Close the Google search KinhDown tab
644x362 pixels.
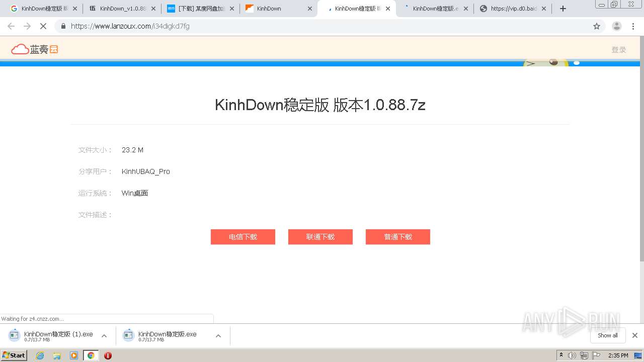pyautogui.click(x=75, y=9)
